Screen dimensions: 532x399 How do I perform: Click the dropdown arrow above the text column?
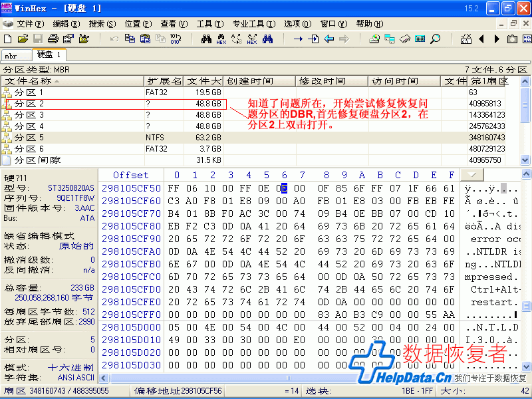(x=472, y=175)
